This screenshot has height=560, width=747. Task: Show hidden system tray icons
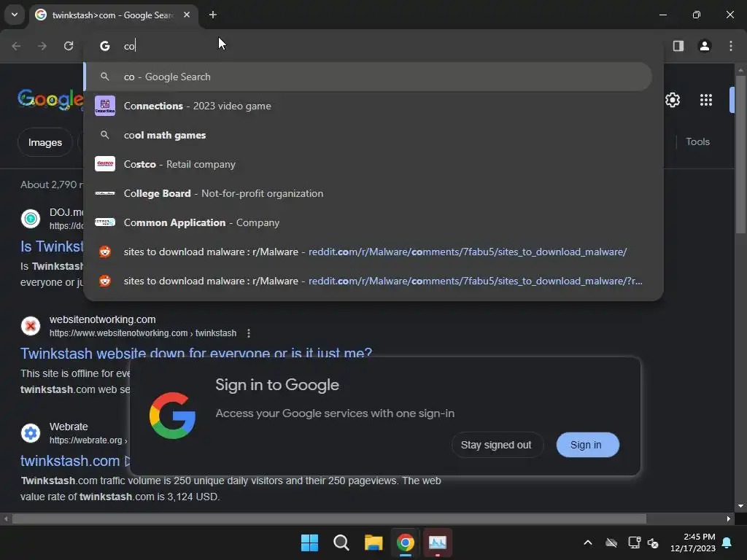[588, 542]
